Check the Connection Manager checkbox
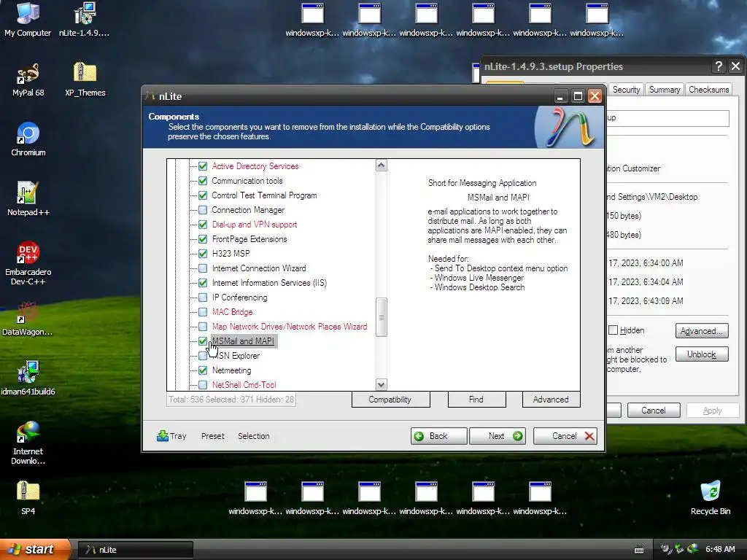 tap(203, 210)
